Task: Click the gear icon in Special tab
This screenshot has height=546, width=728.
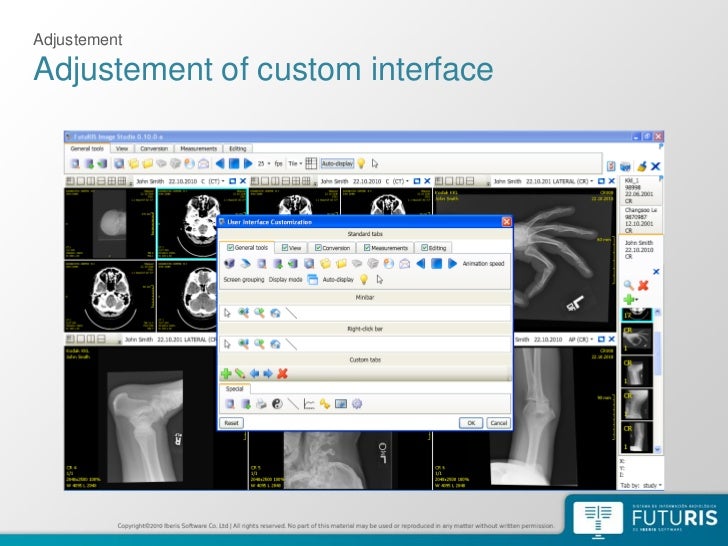Action: 357,404
